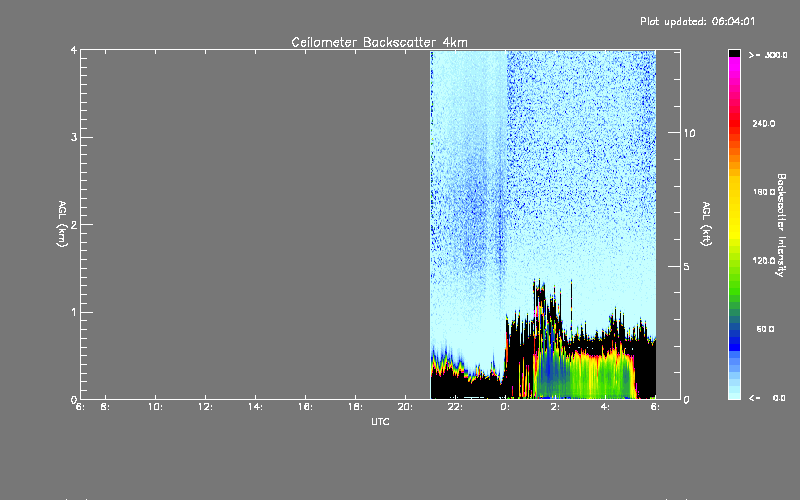This screenshot has width=800, height=500.
Task: Select the "Plot updated: 06:04:01" timestamp text
Action: (697, 21)
